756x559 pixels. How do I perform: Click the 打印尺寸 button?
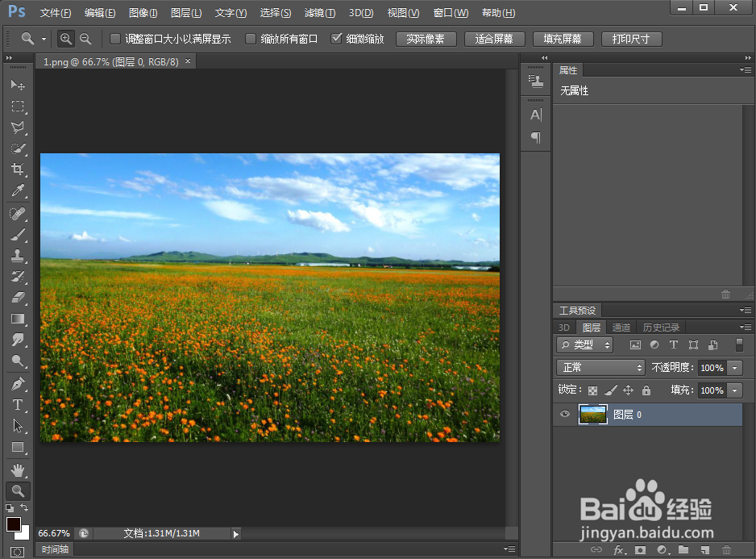click(x=631, y=39)
